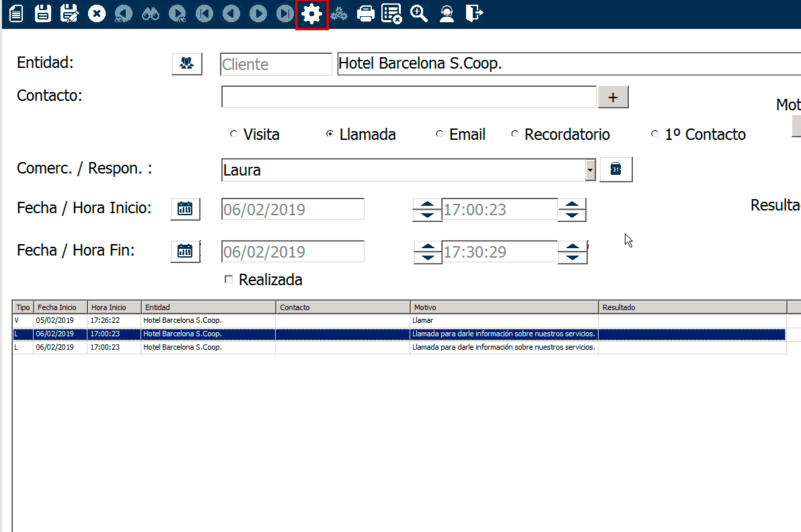Click the plus button to add contact
Viewport: 801px width, 532px height.
[x=613, y=97]
